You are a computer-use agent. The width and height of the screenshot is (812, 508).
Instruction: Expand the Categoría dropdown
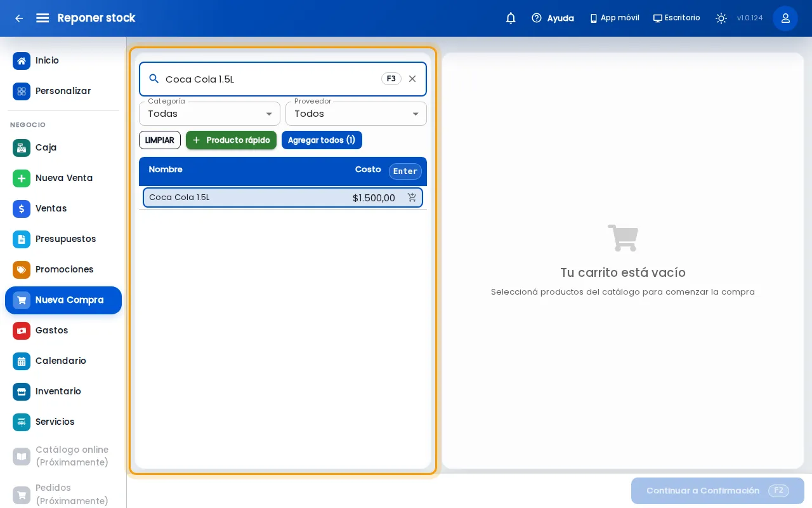[x=209, y=114]
